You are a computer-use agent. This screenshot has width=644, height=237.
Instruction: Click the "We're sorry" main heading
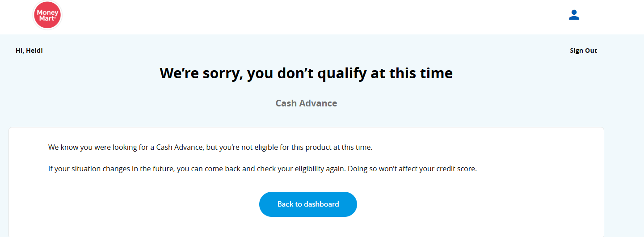coord(306,73)
